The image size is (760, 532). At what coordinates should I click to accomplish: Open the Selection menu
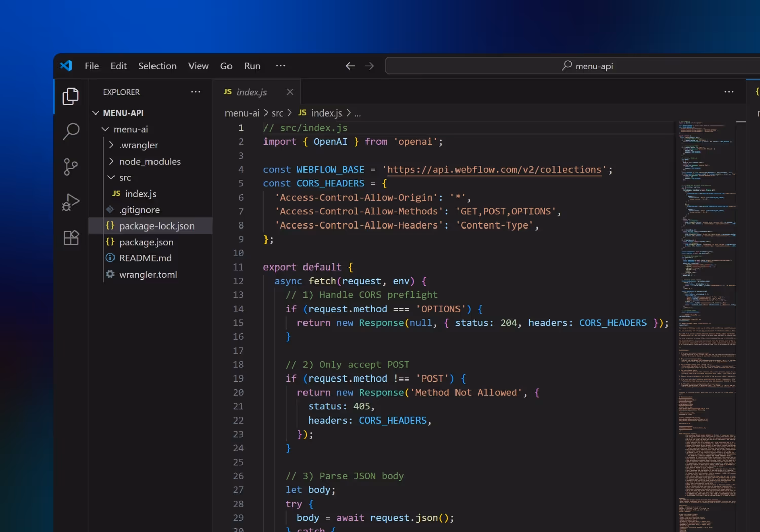(158, 66)
